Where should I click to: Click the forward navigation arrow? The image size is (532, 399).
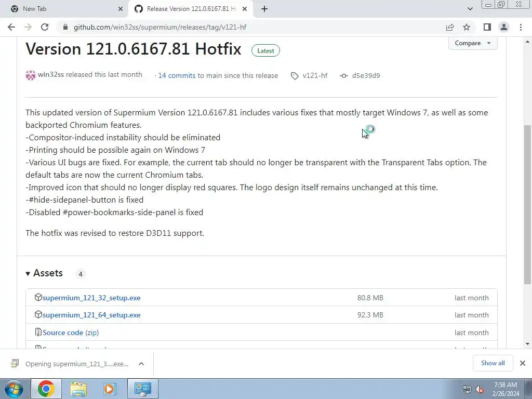coord(28,27)
